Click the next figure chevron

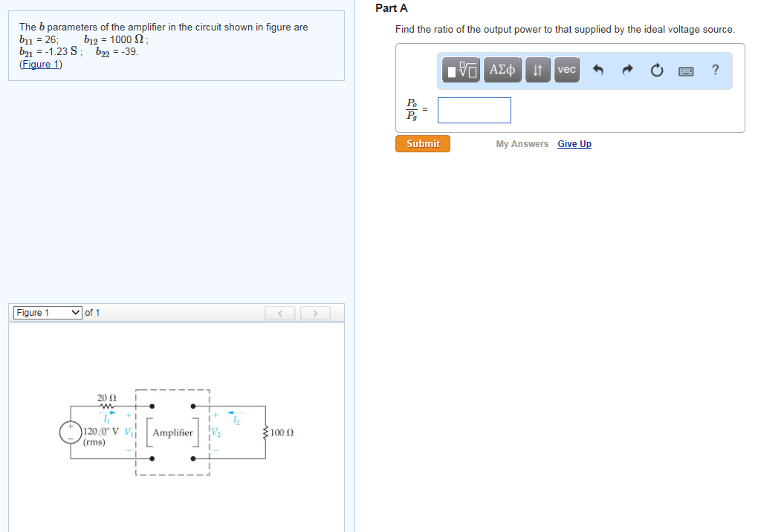315,313
